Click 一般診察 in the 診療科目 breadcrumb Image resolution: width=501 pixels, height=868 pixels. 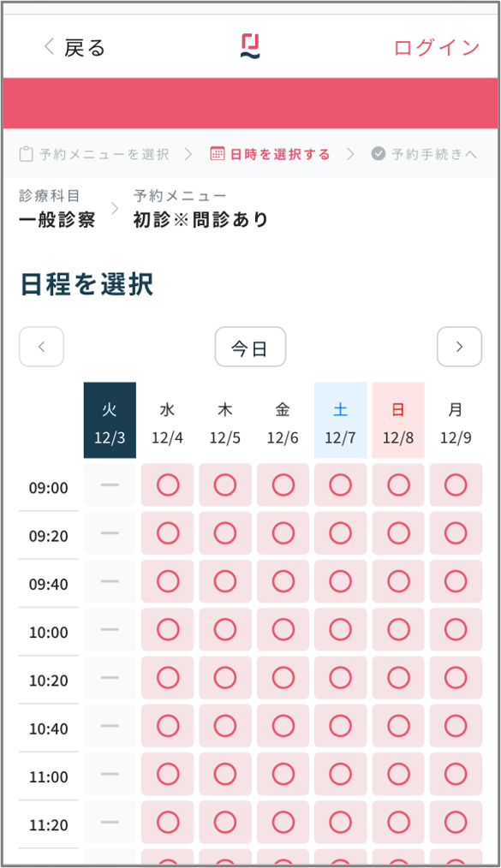[57, 220]
